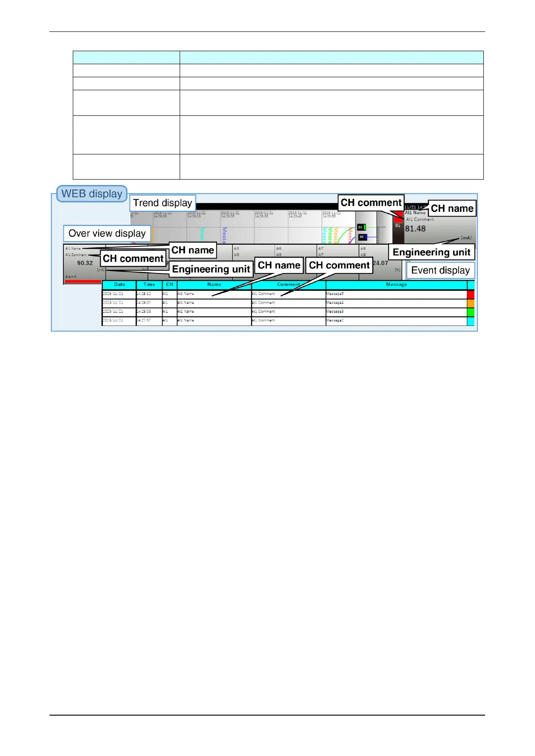Select the 14:28:07 time cell
Viewport: 535px width, 756px height.
(149, 303)
